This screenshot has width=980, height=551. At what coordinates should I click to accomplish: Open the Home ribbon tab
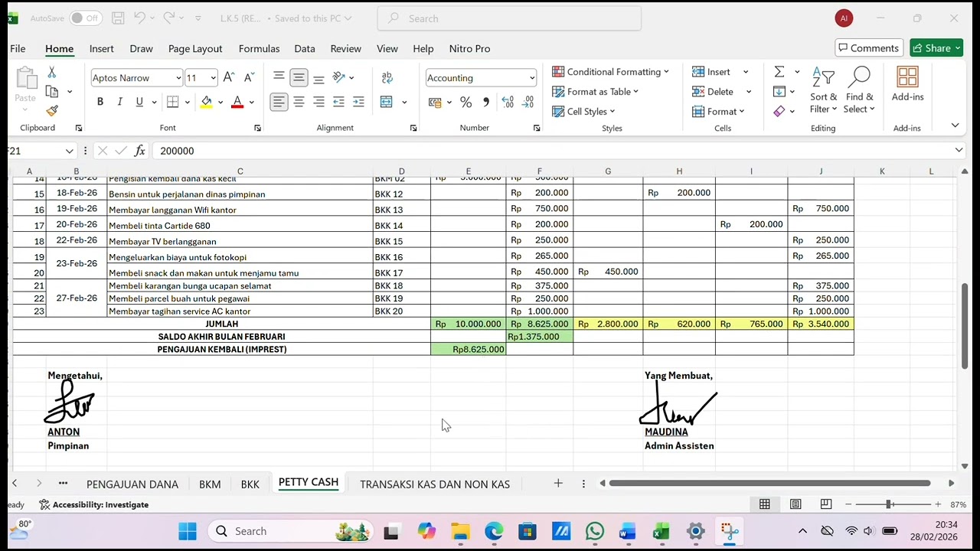[59, 48]
